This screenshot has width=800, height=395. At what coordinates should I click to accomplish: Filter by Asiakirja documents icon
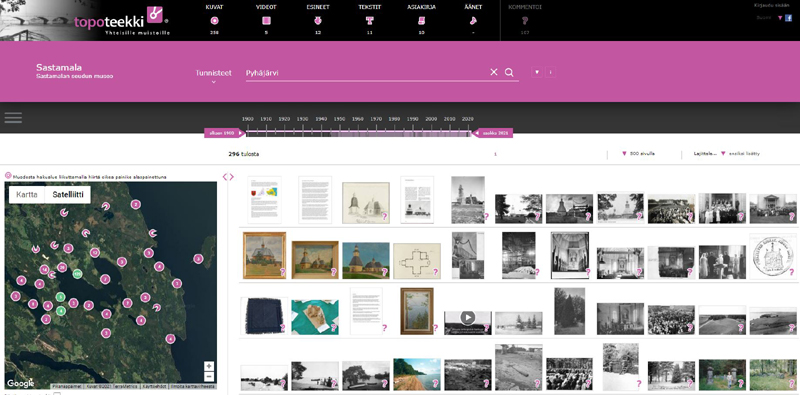421,21
